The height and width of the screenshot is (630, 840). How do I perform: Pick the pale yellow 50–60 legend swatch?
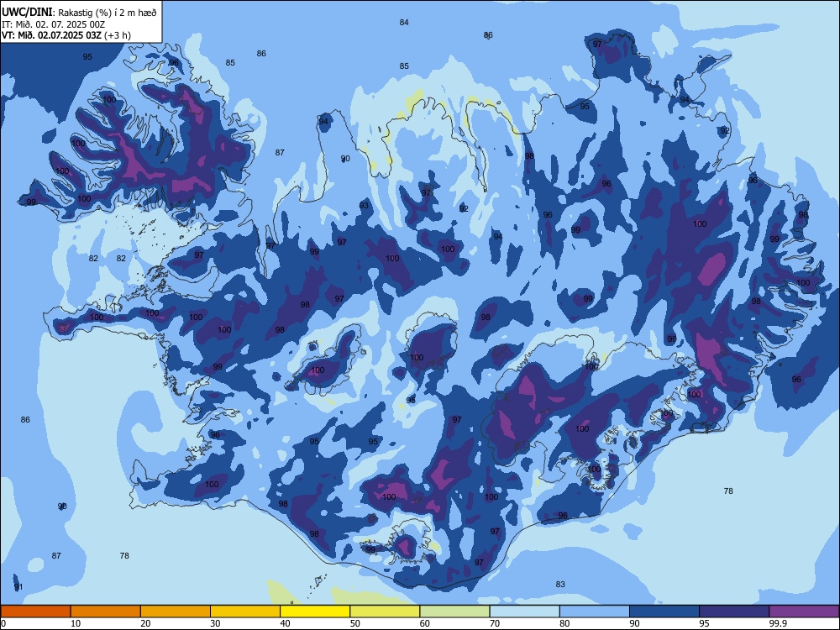click(385, 612)
